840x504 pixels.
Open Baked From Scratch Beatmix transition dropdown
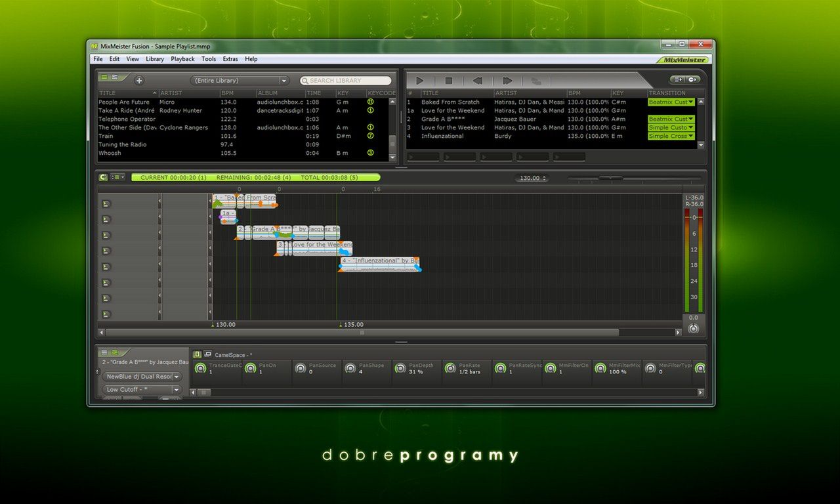click(x=671, y=102)
